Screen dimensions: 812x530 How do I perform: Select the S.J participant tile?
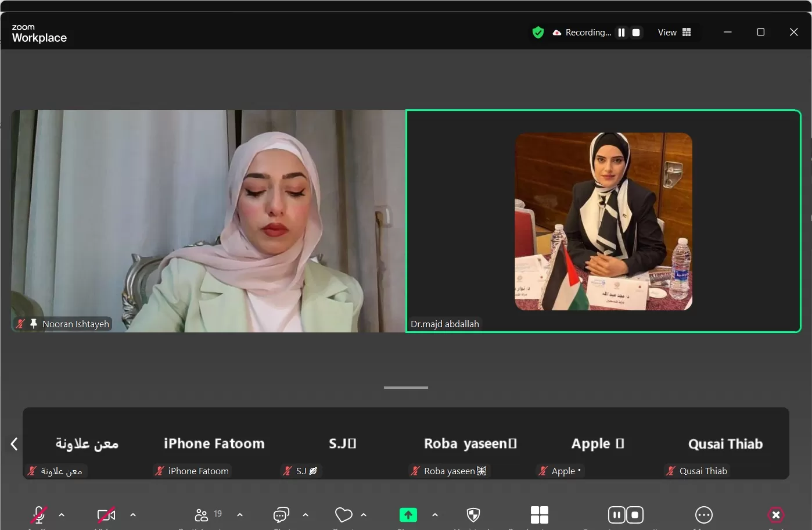coord(342,443)
